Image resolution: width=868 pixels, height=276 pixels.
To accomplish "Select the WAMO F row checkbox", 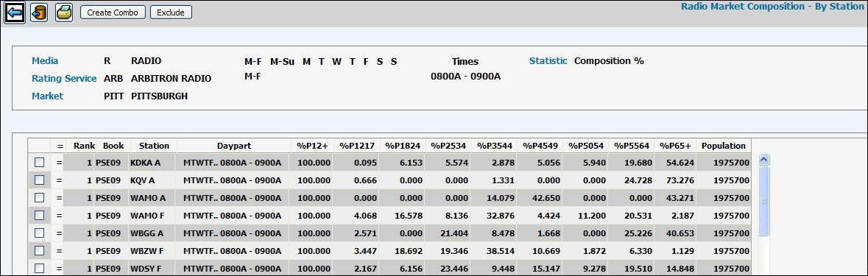I will coord(39,215).
